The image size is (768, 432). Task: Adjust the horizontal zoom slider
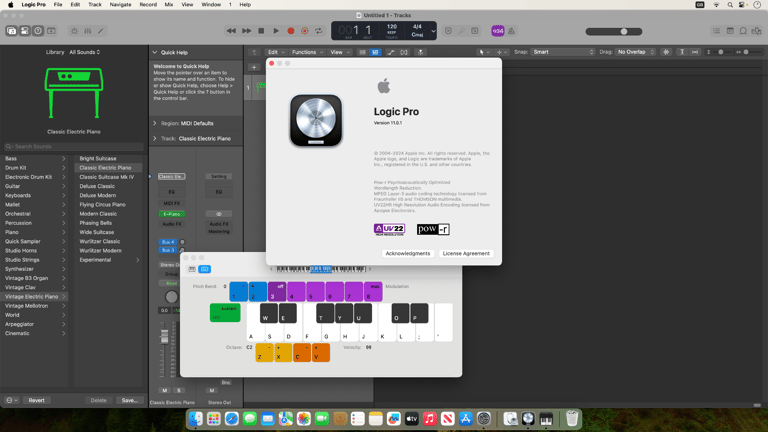click(749, 52)
